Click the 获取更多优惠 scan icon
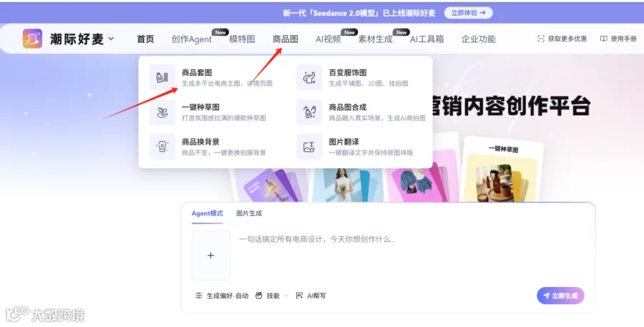Image resolution: width=644 pixels, height=327 pixels. (x=541, y=39)
